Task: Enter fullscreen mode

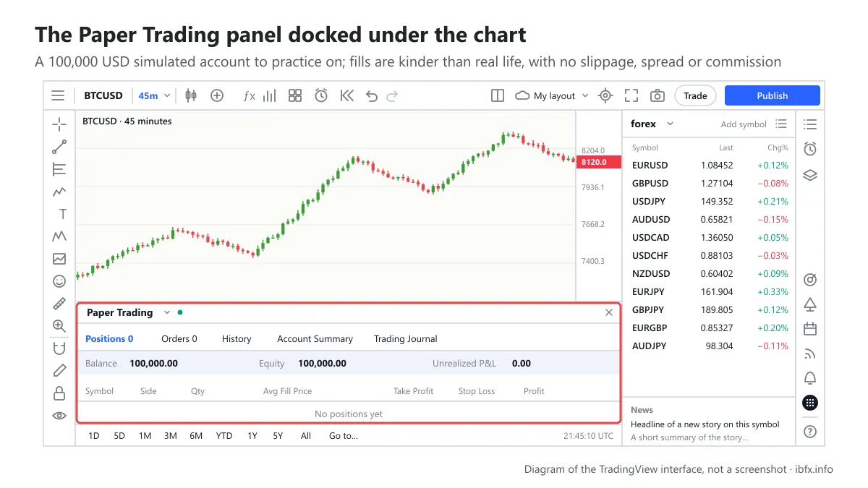Action: (631, 95)
